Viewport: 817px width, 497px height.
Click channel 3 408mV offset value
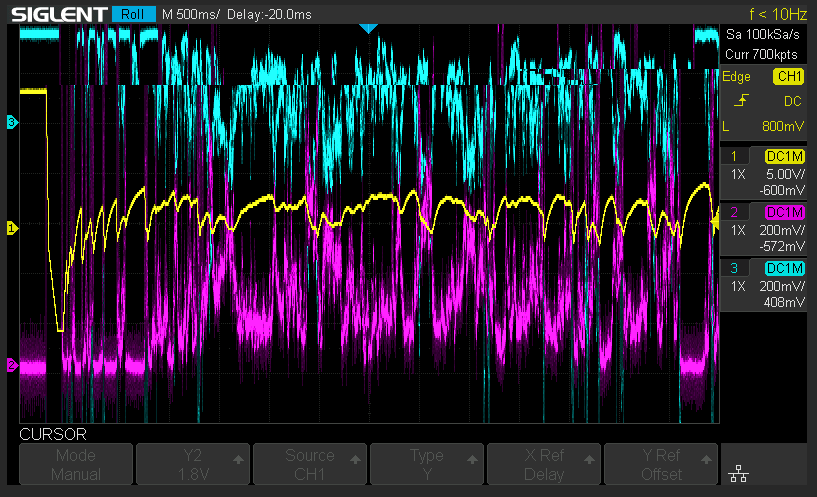[784, 302]
